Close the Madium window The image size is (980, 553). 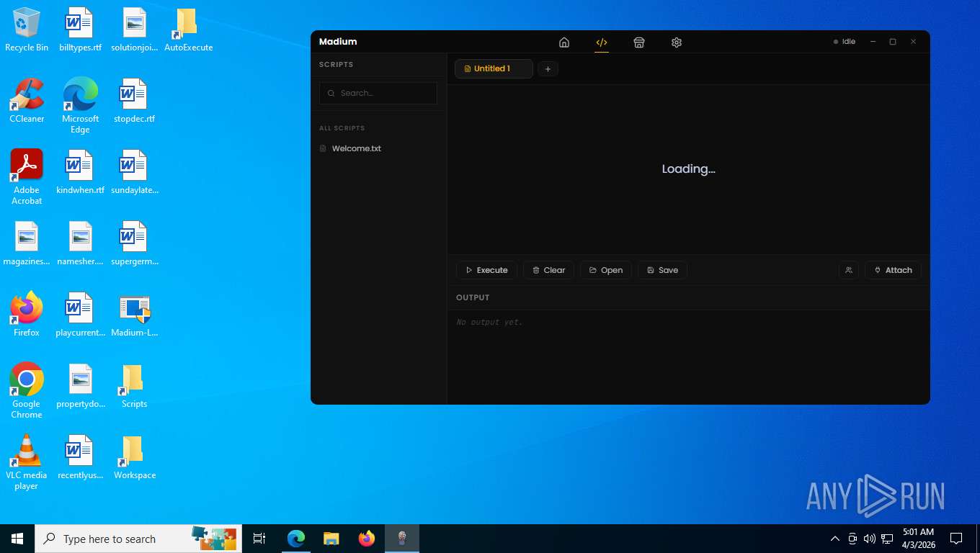tap(913, 42)
